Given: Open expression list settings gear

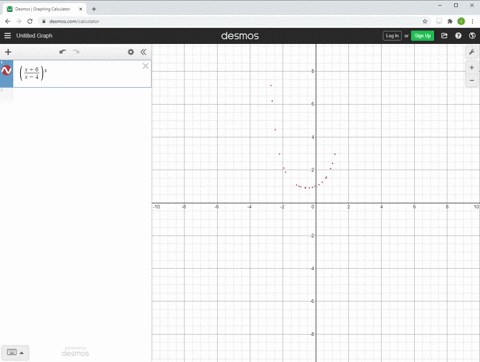Looking at the screenshot, I should tap(131, 52).
